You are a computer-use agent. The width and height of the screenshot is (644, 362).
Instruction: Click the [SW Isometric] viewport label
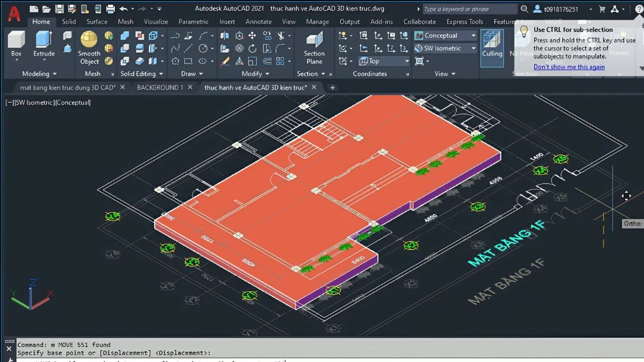pos(34,102)
